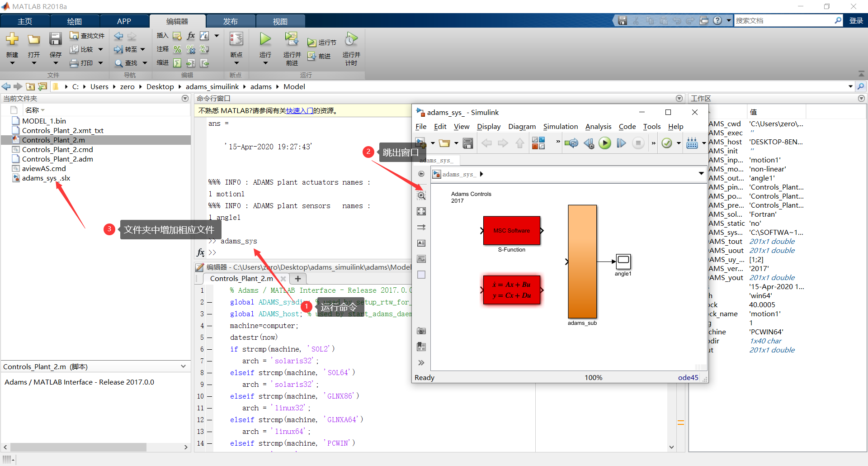Open the 新建 (New) dropdown arrow
This screenshot has height=466, width=868.
[12, 62]
